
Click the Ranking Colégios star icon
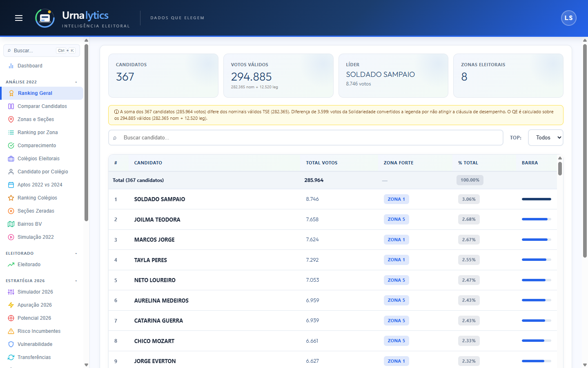(x=11, y=198)
